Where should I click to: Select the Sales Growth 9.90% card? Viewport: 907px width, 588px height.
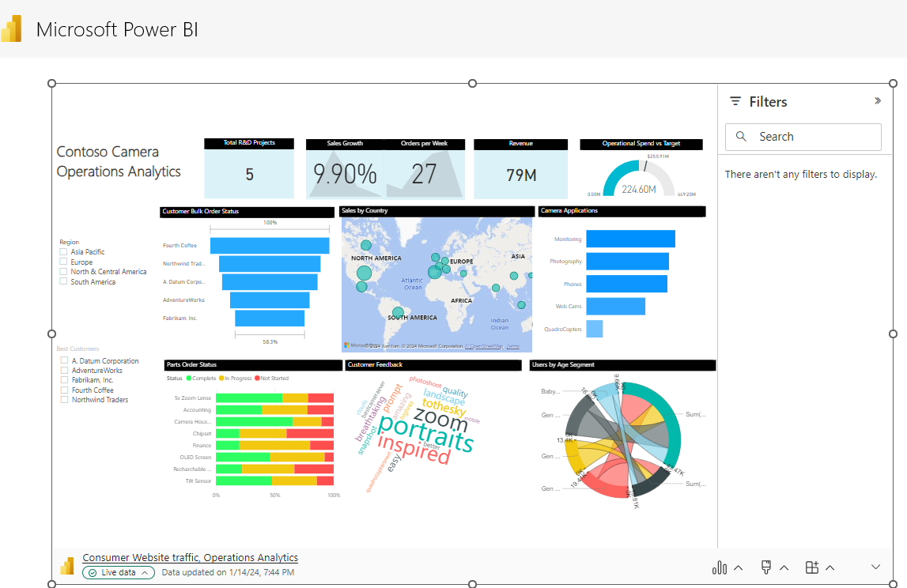[x=345, y=169]
